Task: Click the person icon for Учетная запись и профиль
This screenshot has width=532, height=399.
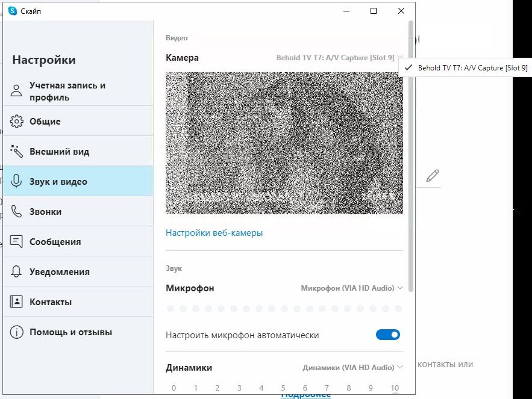Action: click(x=17, y=91)
